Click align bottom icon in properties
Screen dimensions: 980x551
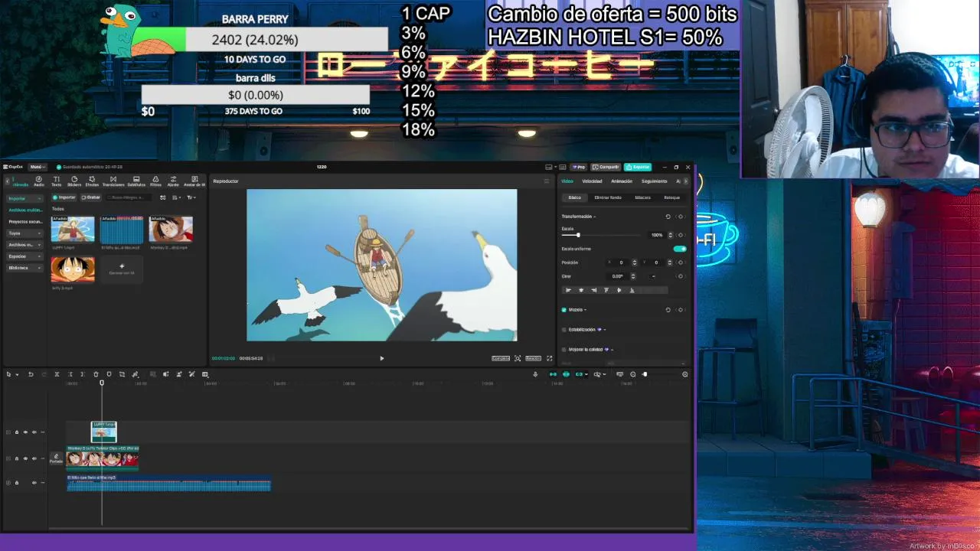[x=632, y=290]
